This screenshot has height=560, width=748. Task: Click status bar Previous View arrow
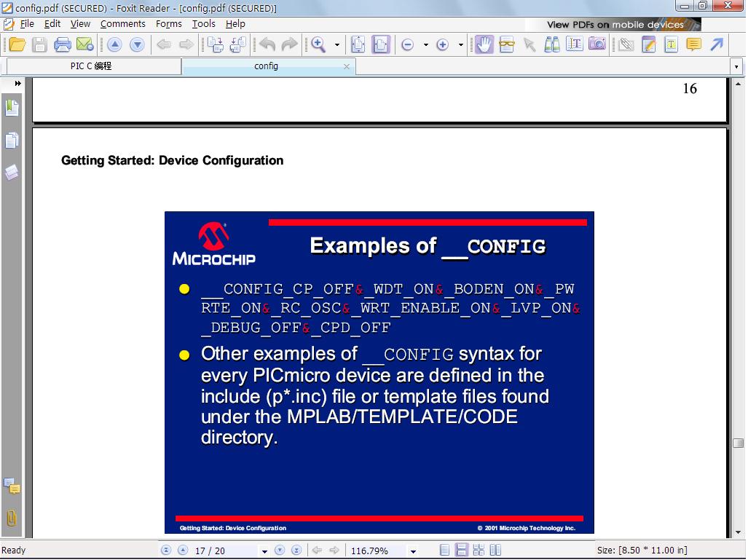pos(317,550)
